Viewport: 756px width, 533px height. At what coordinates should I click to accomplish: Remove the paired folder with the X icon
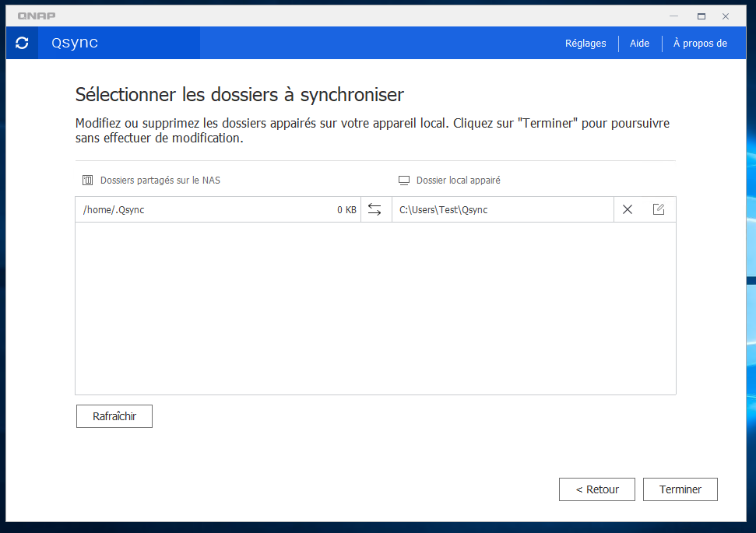(628, 209)
